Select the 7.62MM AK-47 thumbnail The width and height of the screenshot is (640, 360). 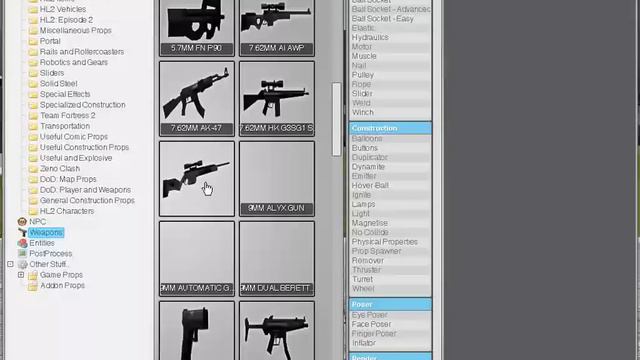point(197,98)
